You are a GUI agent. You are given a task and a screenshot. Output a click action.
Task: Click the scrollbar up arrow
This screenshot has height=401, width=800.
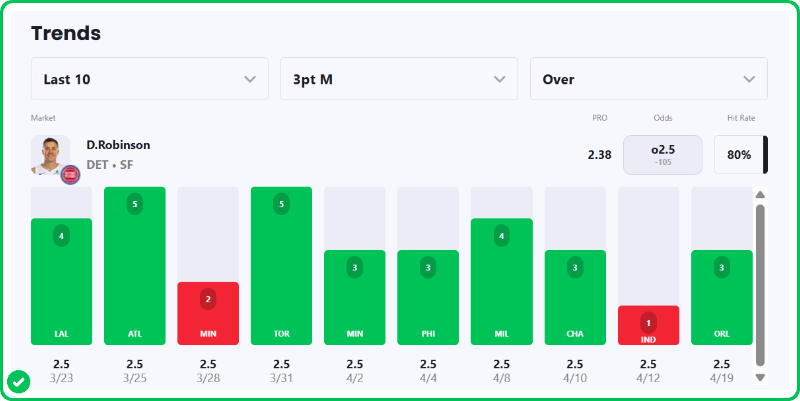point(760,195)
